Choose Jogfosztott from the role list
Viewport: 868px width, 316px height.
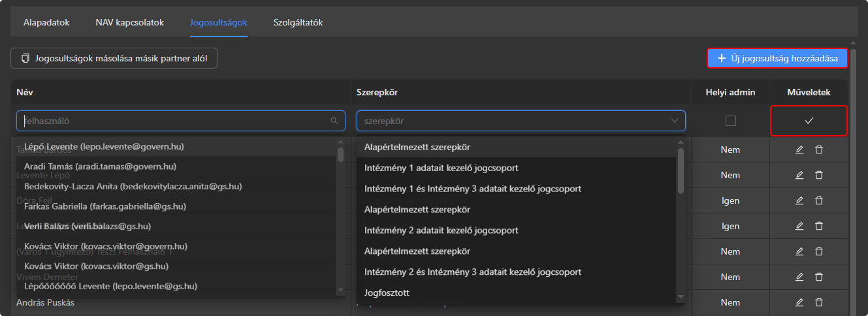[387, 292]
